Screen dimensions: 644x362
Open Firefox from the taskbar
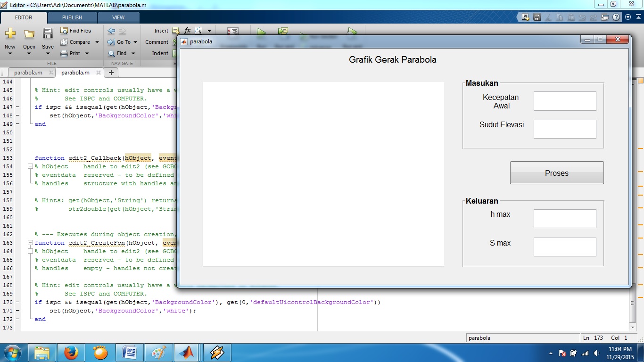click(x=71, y=352)
